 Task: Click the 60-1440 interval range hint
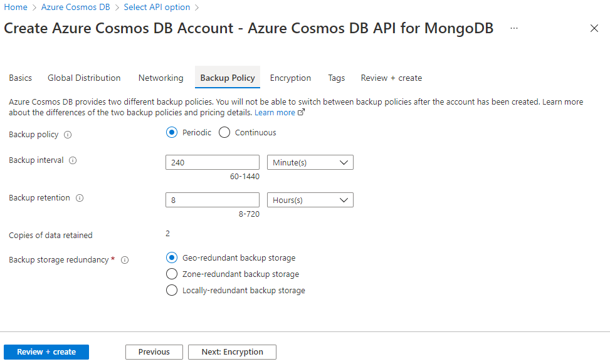pyautogui.click(x=245, y=177)
